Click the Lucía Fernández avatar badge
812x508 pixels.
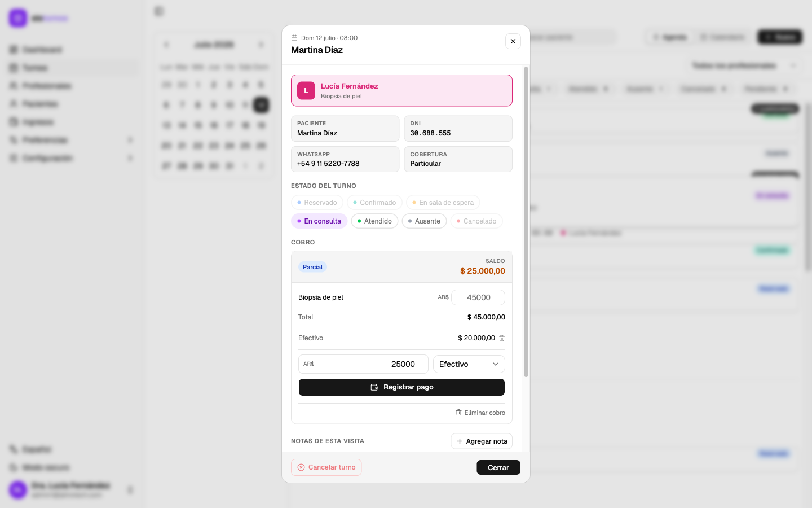(x=306, y=91)
